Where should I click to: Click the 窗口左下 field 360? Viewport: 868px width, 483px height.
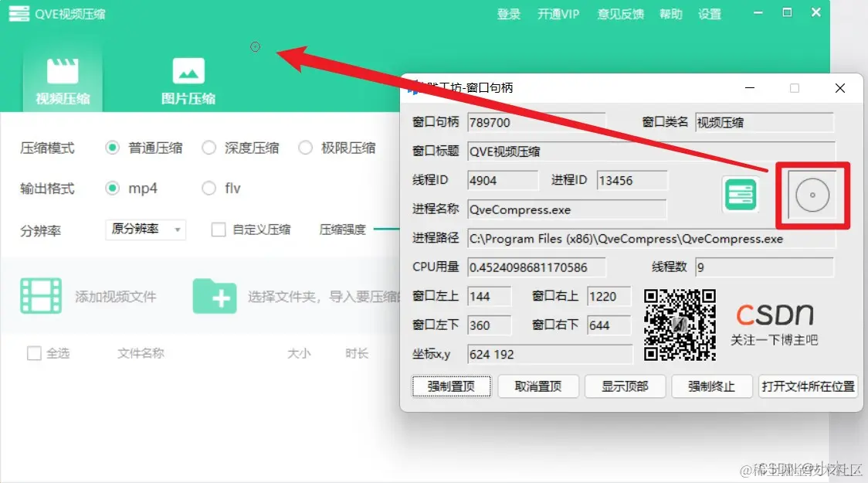pyautogui.click(x=489, y=325)
